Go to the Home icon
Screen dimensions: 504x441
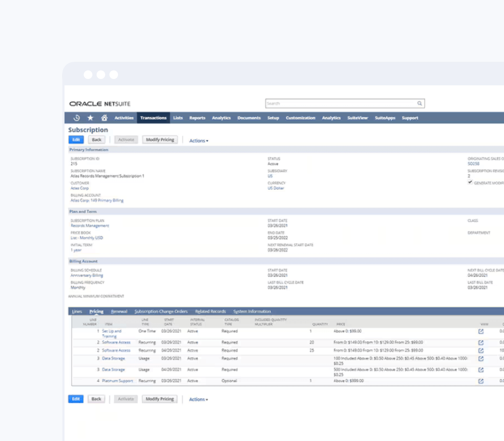pos(104,118)
